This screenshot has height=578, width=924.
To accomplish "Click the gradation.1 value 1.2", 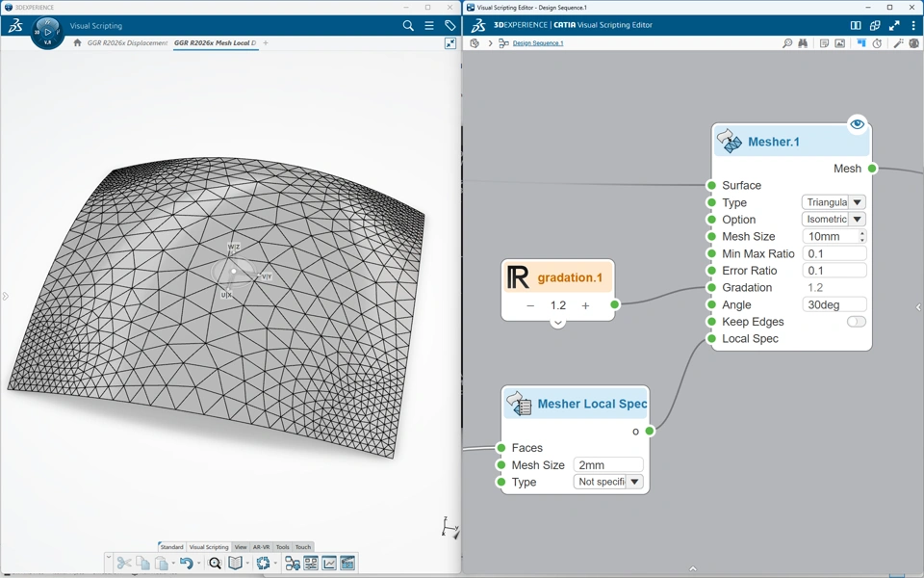I will coord(557,305).
